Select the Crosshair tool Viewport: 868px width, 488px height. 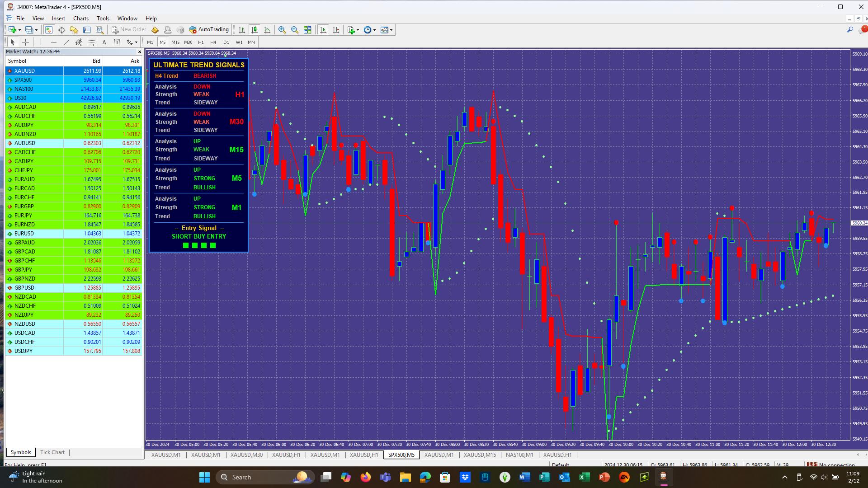(26, 42)
